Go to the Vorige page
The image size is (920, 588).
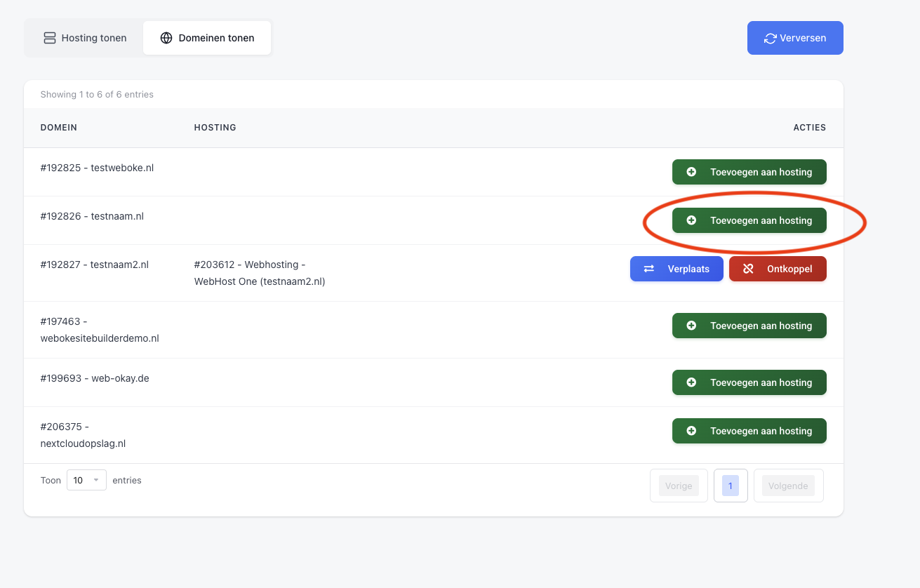679,486
